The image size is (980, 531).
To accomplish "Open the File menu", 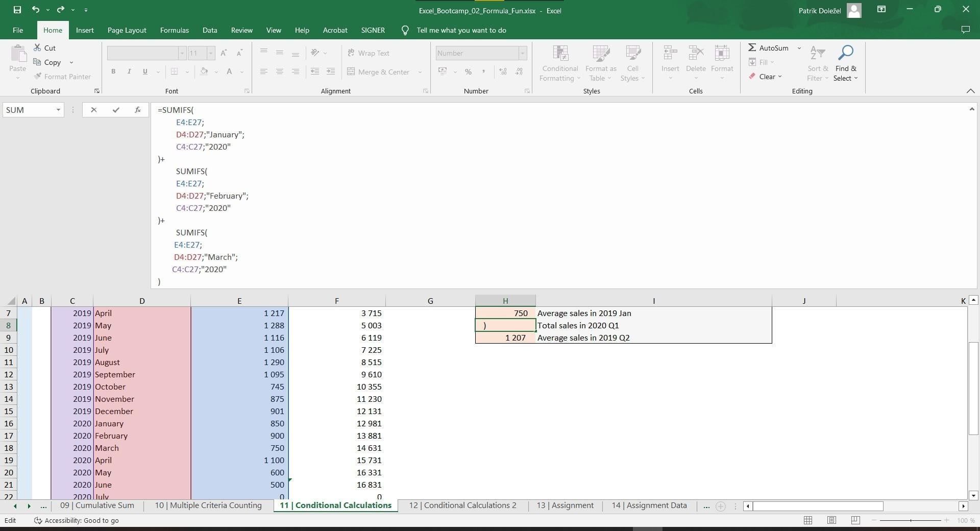I will [18, 30].
